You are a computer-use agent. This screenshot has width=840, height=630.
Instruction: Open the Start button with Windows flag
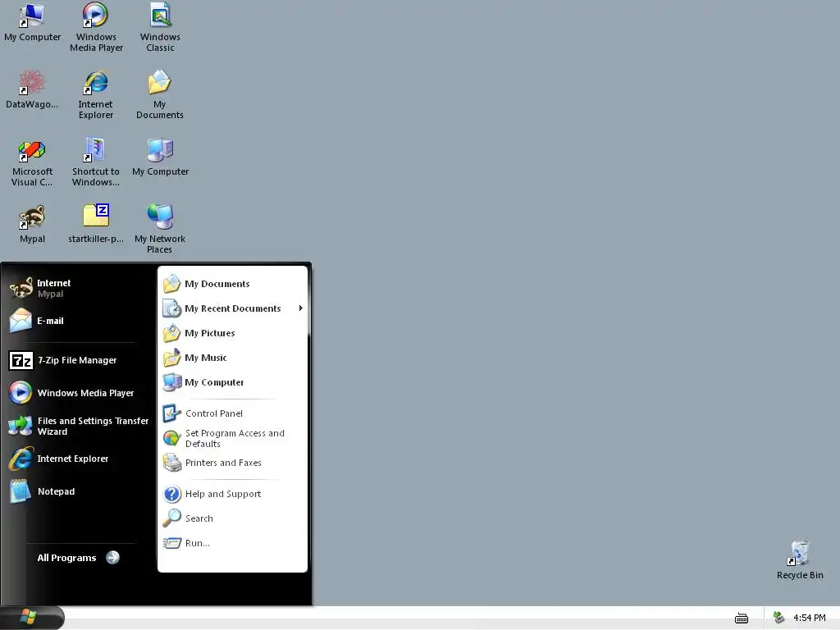coord(31,618)
